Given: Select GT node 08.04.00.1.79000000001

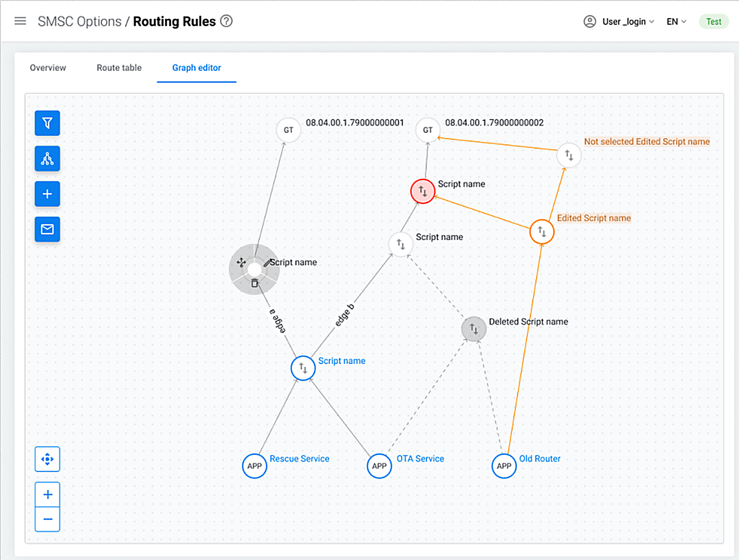Looking at the screenshot, I should tap(288, 130).
